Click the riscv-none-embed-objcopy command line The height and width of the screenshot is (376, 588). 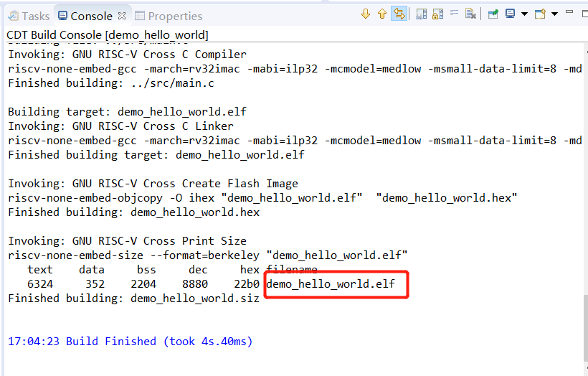coord(262,198)
